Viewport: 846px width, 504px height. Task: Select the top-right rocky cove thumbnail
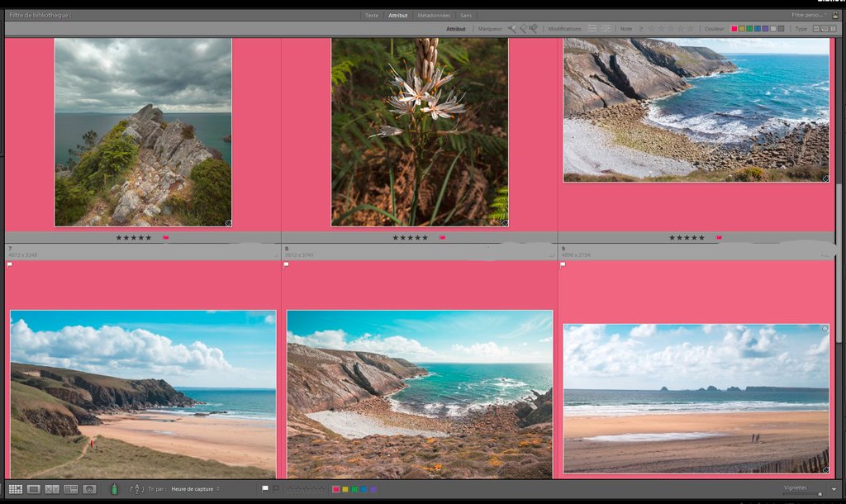(x=696, y=110)
